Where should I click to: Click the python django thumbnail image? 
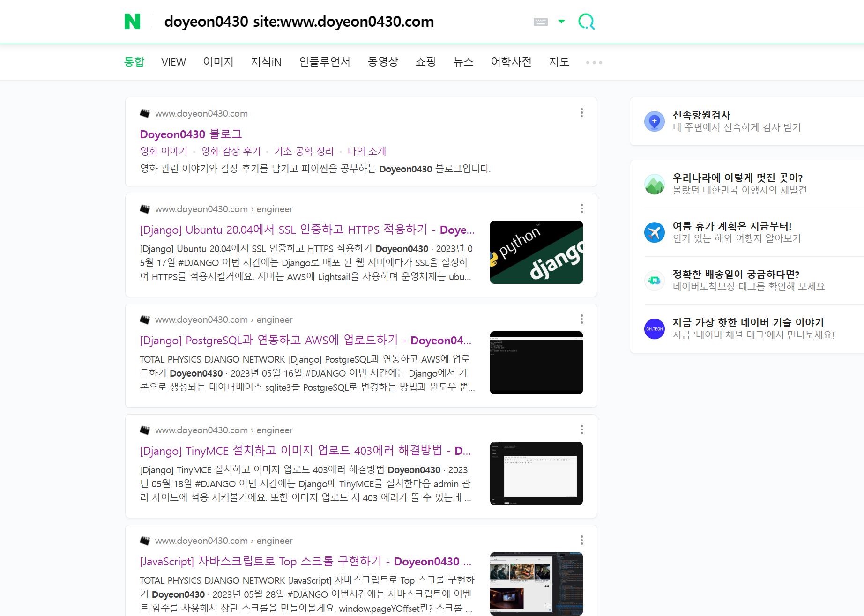(536, 252)
